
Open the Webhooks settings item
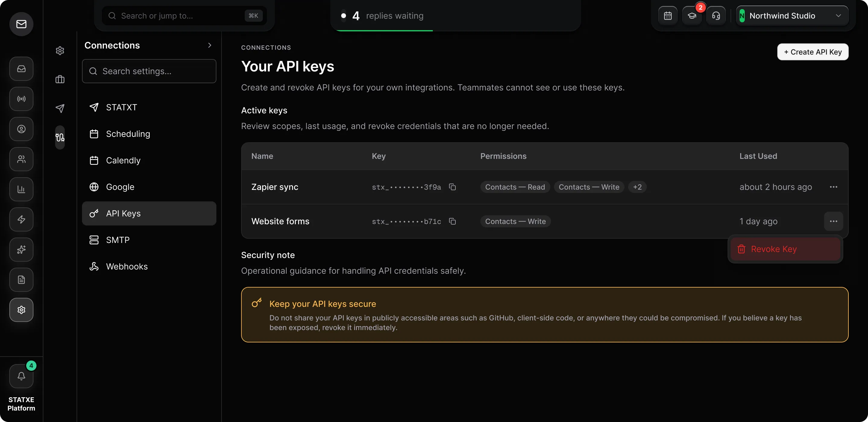pos(149,267)
